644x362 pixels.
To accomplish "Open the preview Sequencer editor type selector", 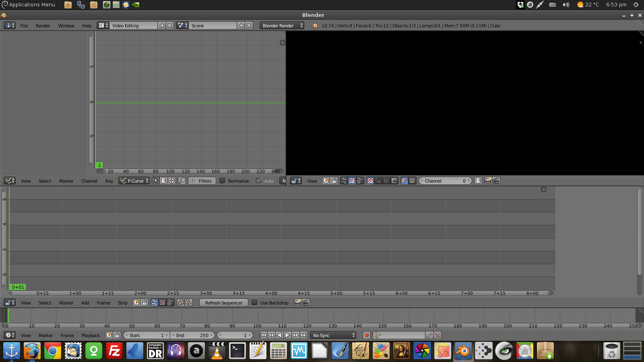I will tap(296, 181).
